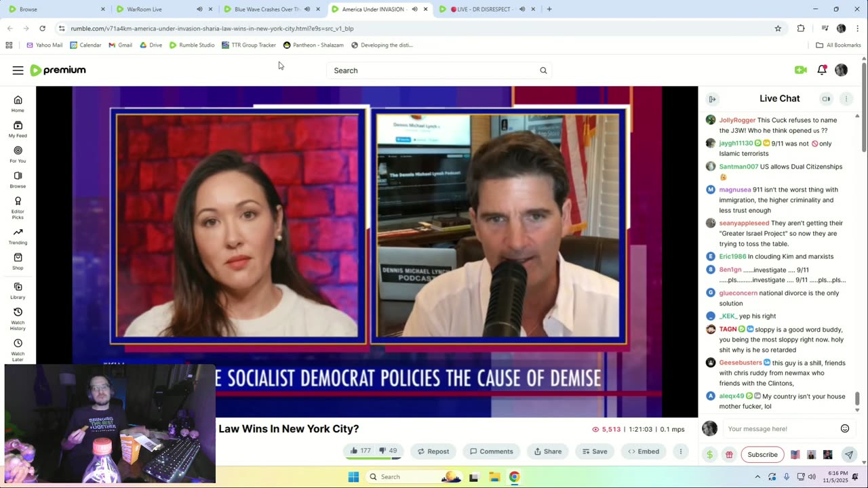This screenshot has width=868, height=488.
Task: Send a Rumble Rant dollar tip
Action: pos(709,455)
